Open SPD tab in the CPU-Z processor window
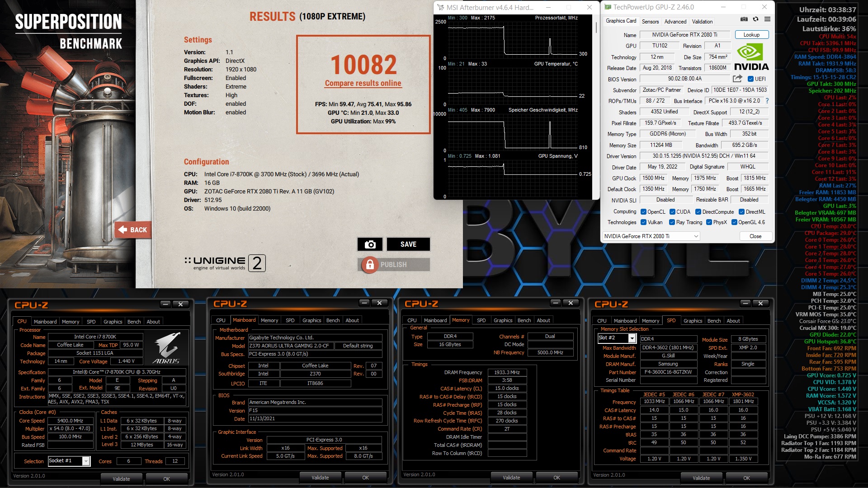The image size is (868, 488). pos(91,322)
